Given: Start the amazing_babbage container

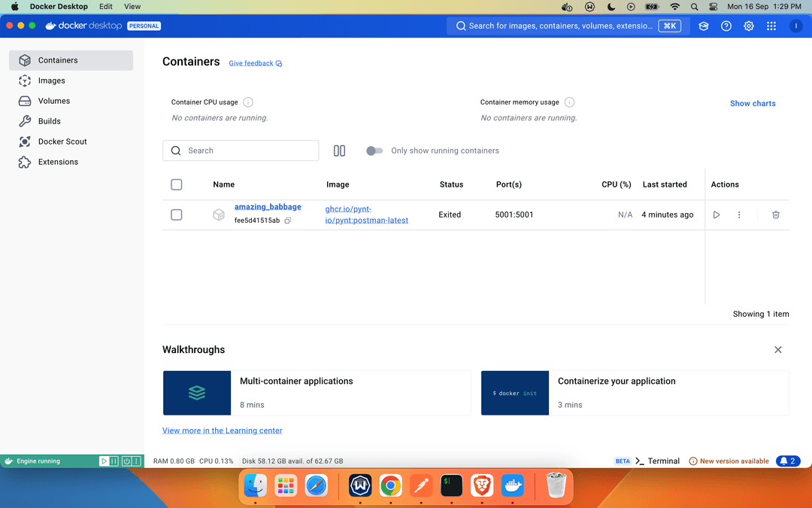Looking at the screenshot, I should pos(716,215).
